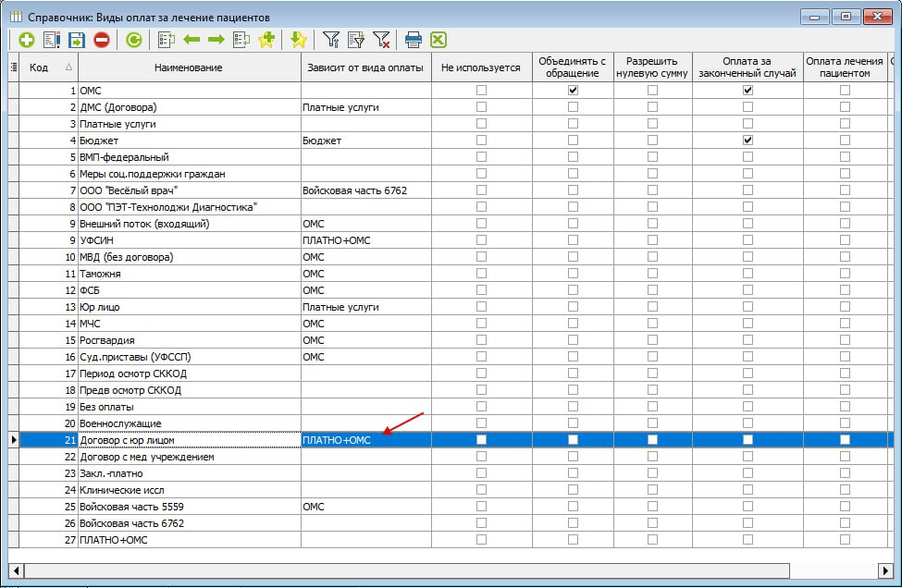Screen dimensions: 902x588
Task: Click the green Excel export icon
Action: click(x=439, y=40)
